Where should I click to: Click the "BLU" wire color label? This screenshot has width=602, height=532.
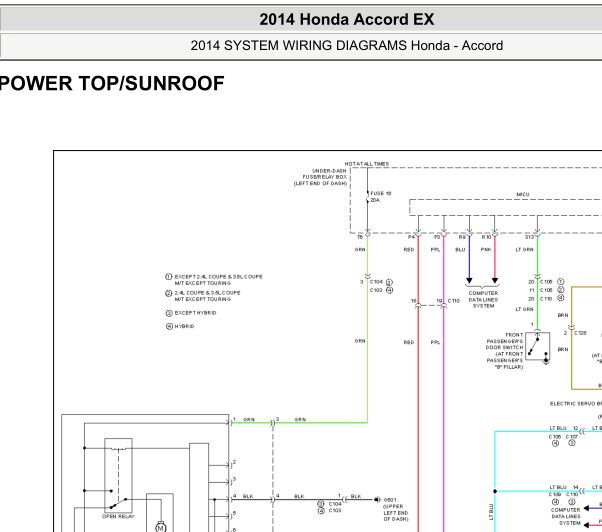point(460,249)
